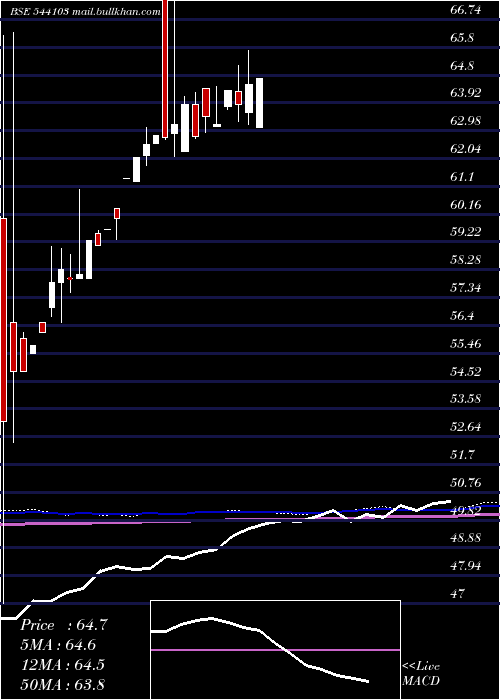Click the 48.88 price axis label
500x700 pixels.
[x=466, y=538]
